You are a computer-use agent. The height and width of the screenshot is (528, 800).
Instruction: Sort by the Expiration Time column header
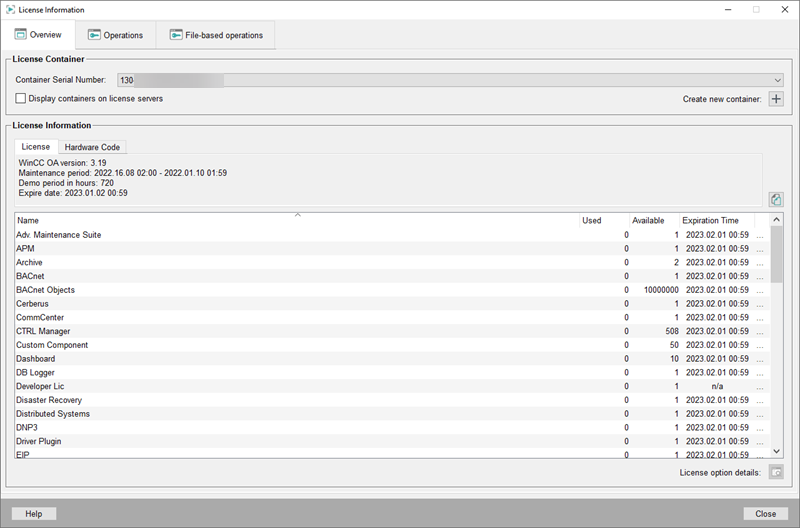coord(717,220)
